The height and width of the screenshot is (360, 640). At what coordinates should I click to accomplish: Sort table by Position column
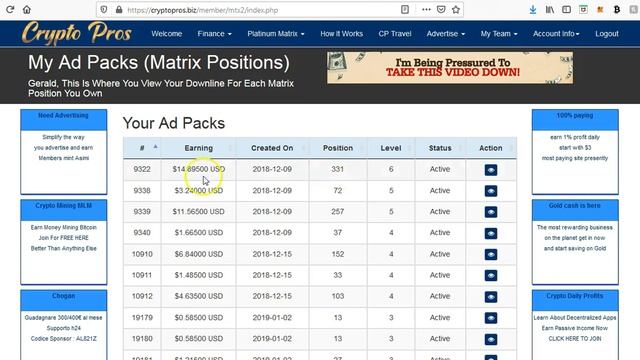point(338,148)
